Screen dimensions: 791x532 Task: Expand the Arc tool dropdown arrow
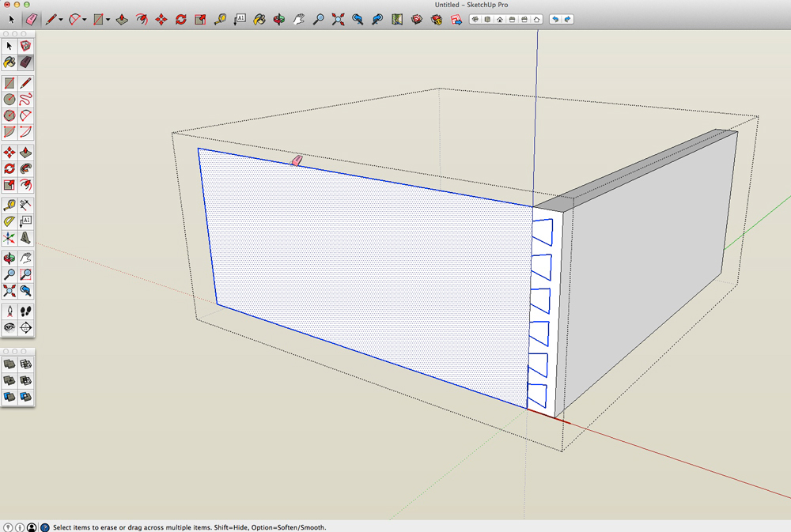pyautogui.click(x=85, y=19)
